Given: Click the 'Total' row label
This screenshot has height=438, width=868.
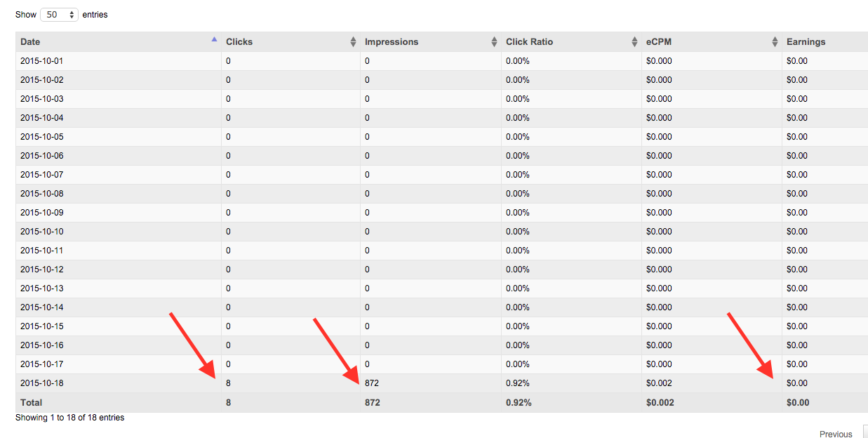Looking at the screenshot, I should [32, 403].
